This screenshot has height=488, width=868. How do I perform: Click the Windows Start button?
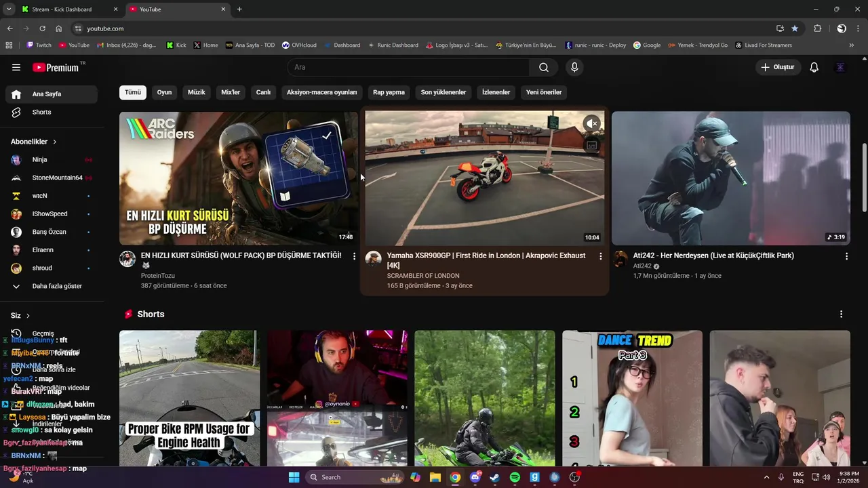[x=294, y=477]
